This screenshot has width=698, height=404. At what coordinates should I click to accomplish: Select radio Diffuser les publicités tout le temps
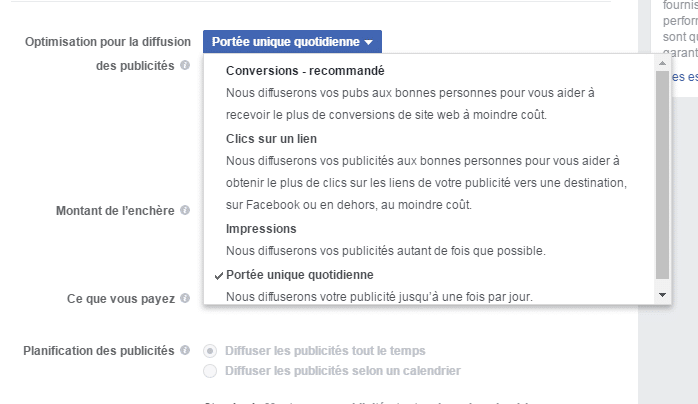pos(210,351)
